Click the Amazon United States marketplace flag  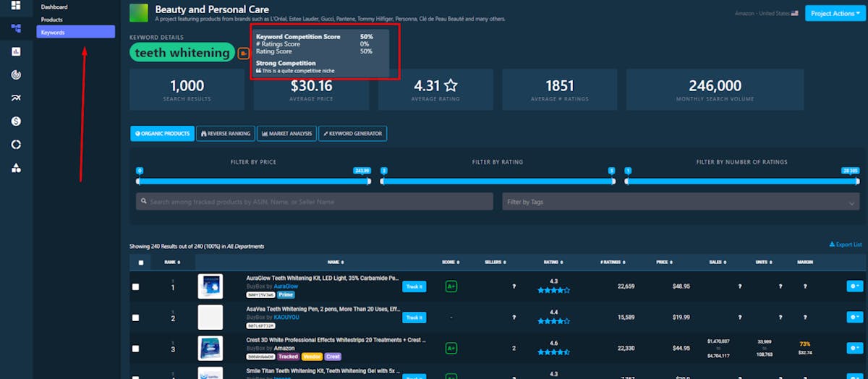pos(795,13)
